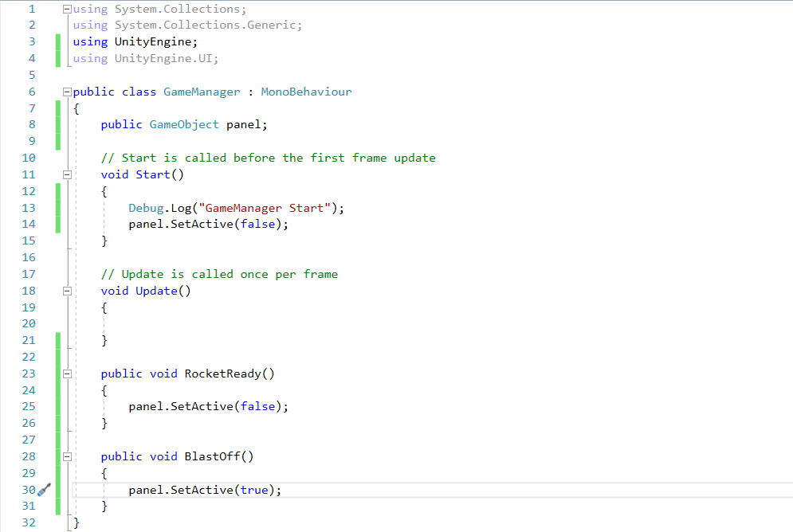The height and width of the screenshot is (532, 793).
Task: Click the 'true' keyword in BlastOff
Action: click(254, 490)
